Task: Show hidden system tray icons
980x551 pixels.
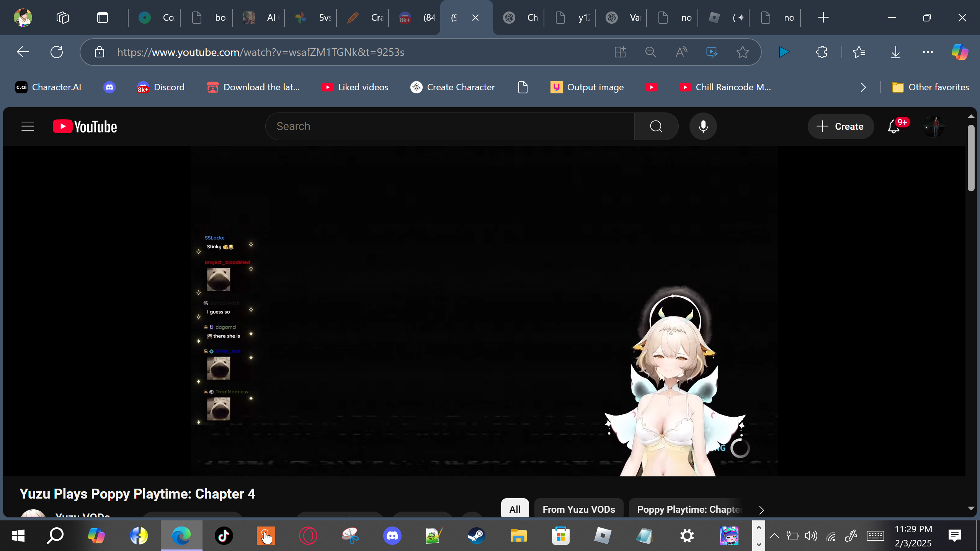Action: pos(774,536)
